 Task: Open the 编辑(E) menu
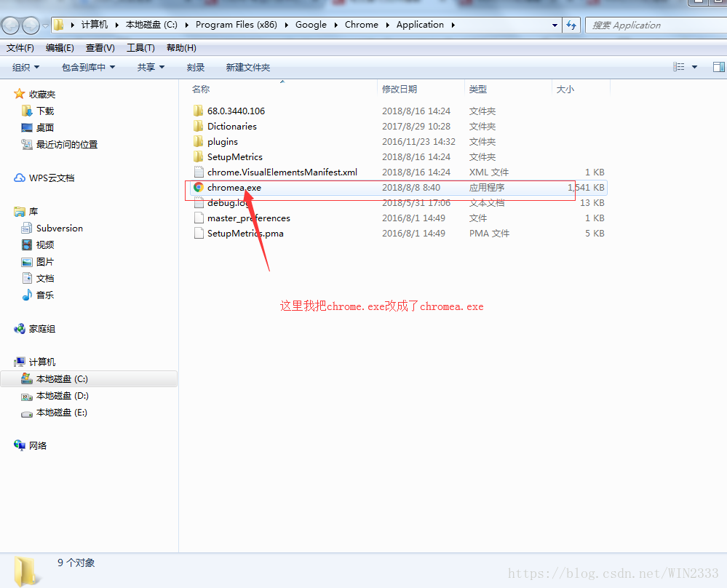(x=60, y=48)
